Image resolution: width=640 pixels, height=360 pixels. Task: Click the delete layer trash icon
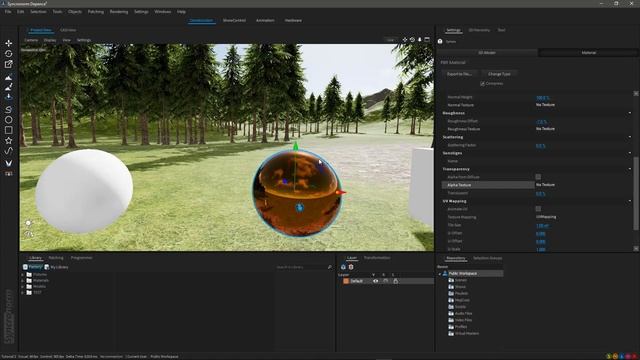click(x=351, y=267)
